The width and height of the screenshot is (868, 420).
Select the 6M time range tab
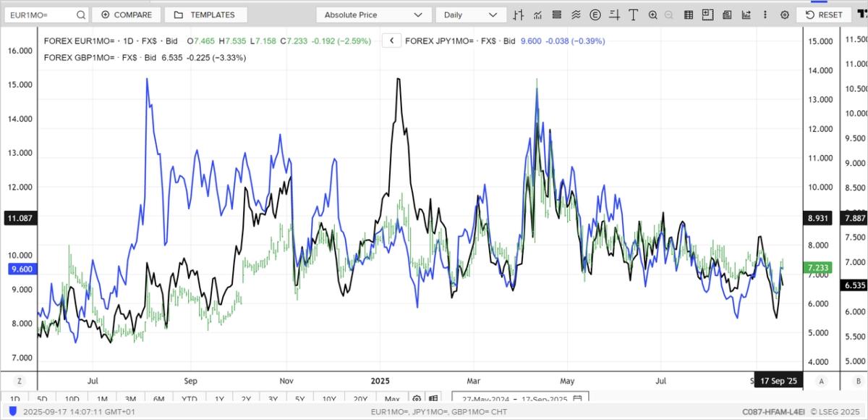coord(158,399)
